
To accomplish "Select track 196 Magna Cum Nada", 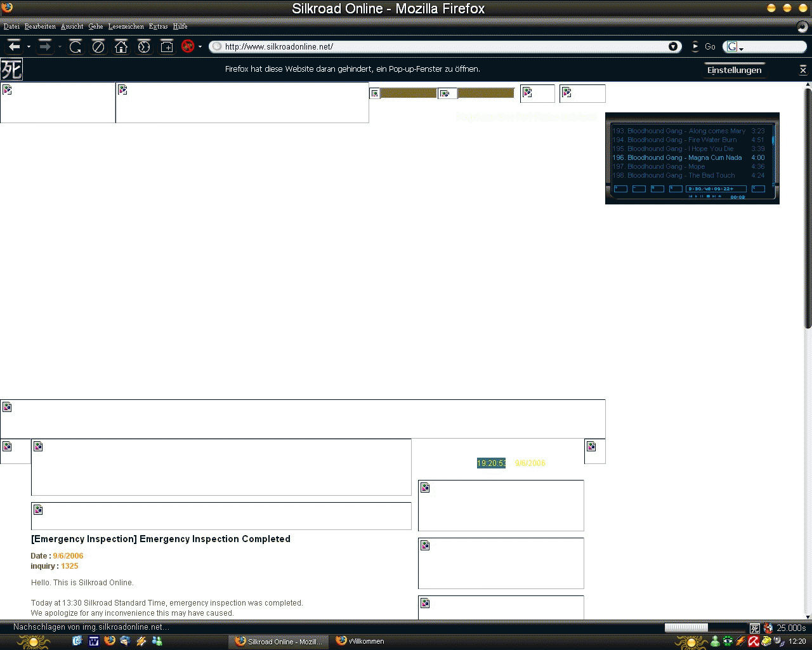I will [x=688, y=157].
